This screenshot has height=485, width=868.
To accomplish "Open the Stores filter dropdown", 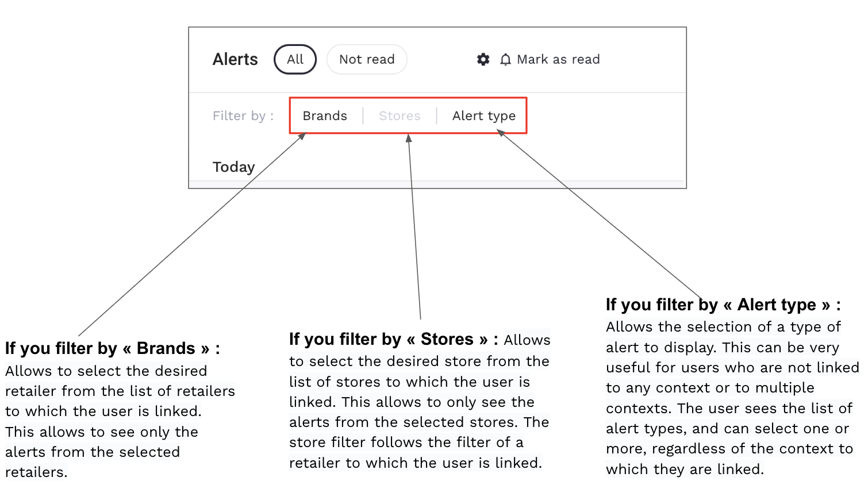I will pyautogui.click(x=400, y=116).
